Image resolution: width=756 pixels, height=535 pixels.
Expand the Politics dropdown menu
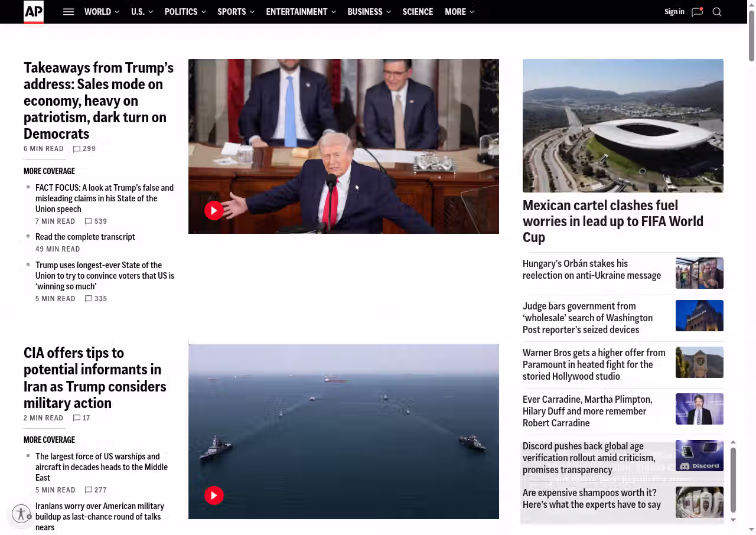pyautogui.click(x=185, y=12)
